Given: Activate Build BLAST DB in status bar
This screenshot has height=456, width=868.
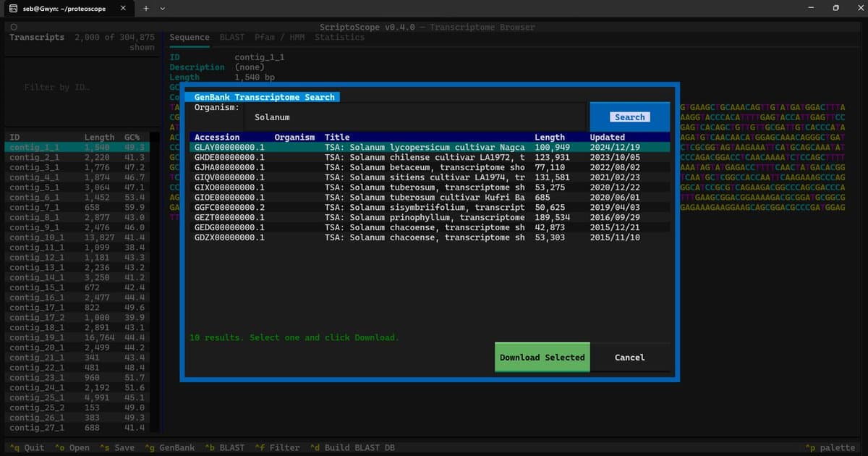Looking at the screenshot, I should (354, 447).
